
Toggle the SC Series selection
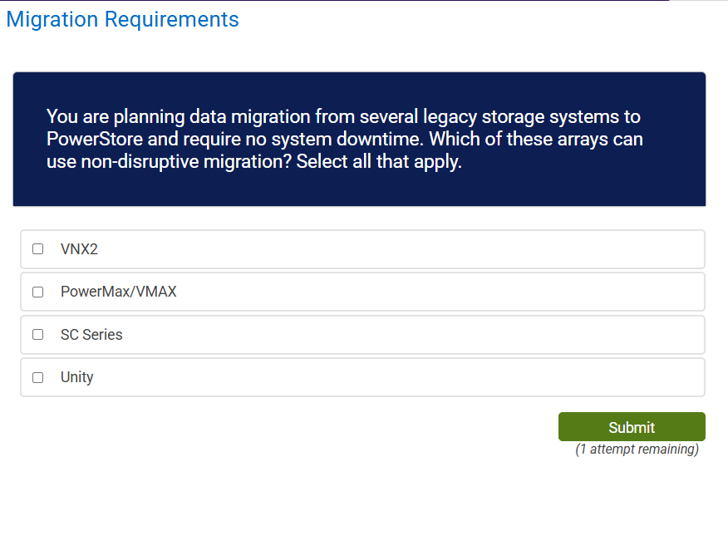(x=37, y=334)
